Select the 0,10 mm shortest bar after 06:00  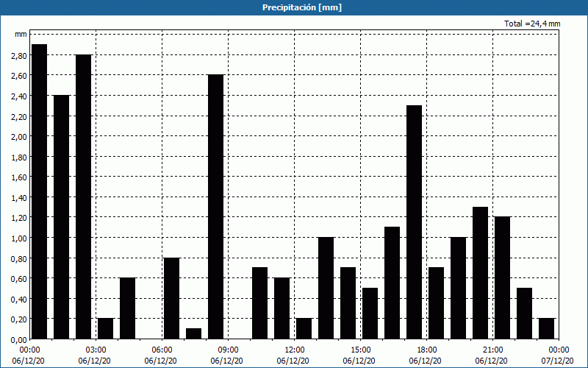pos(193,334)
